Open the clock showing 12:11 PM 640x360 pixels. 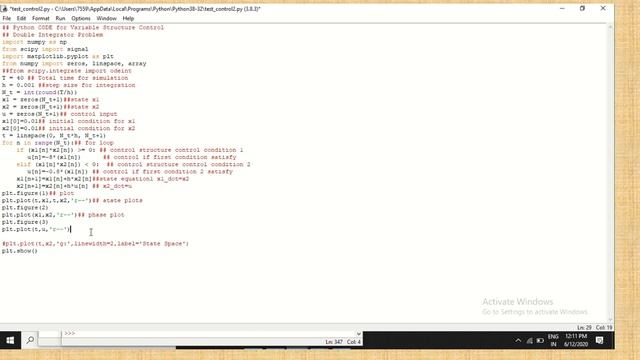576,340
